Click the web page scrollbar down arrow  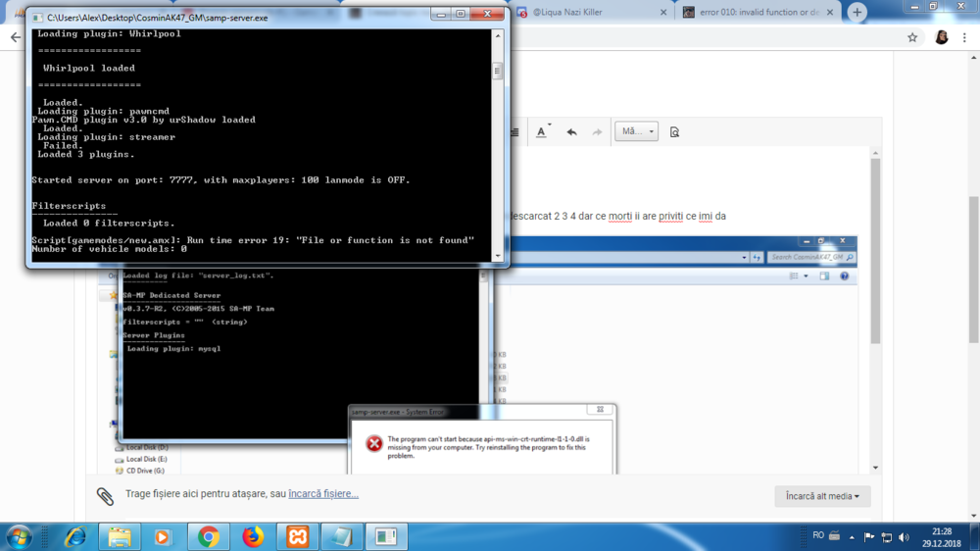tap(974, 516)
